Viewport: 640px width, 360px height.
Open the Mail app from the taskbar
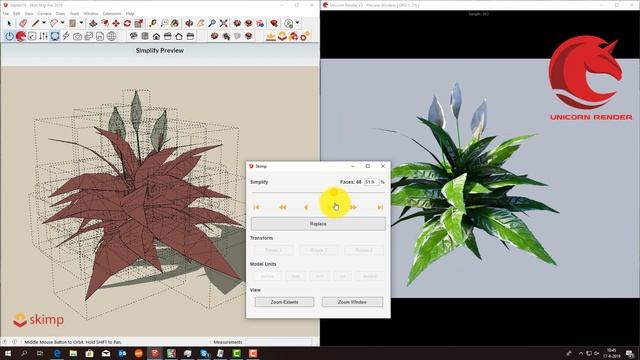pos(106,353)
